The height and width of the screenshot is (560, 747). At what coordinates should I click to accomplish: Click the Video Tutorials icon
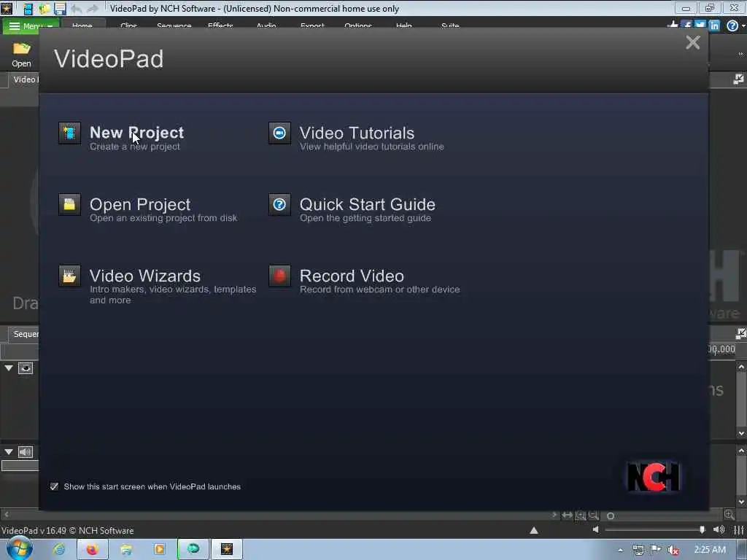pyautogui.click(x=279, y=133)
